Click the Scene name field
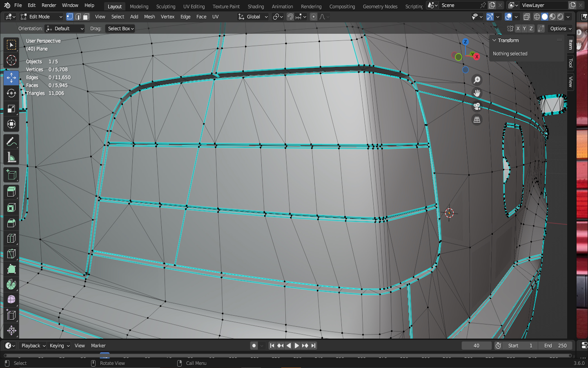This screenshot has width=588, height=368. pos(459,5)
